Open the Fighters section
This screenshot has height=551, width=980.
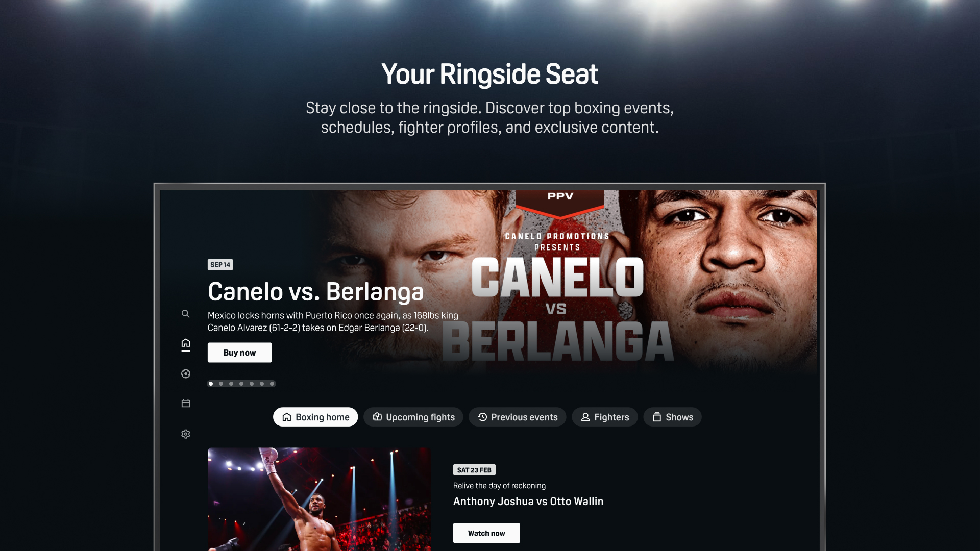[605, 417]
